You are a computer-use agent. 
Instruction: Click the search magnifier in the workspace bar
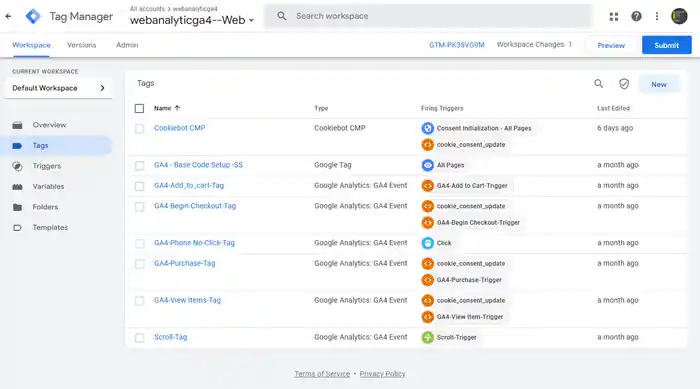coord(282,16)
